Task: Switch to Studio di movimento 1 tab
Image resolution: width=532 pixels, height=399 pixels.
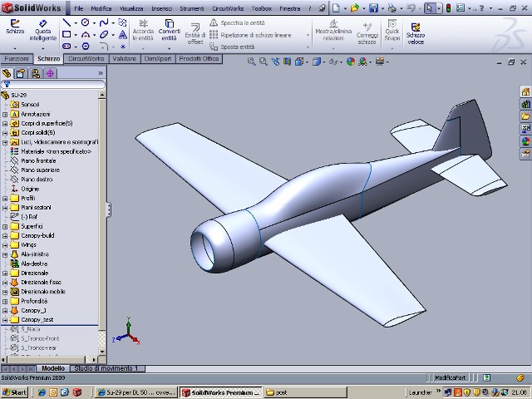Action: (106, 368)
